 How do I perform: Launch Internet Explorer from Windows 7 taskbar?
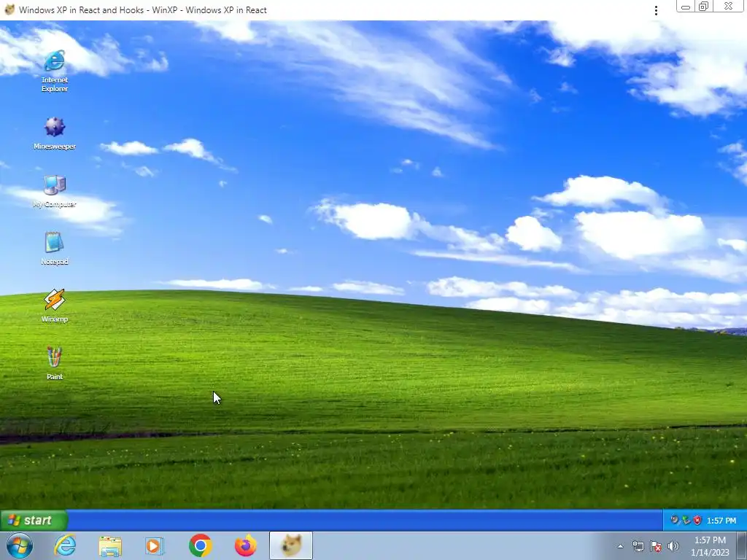coord(65,545)
